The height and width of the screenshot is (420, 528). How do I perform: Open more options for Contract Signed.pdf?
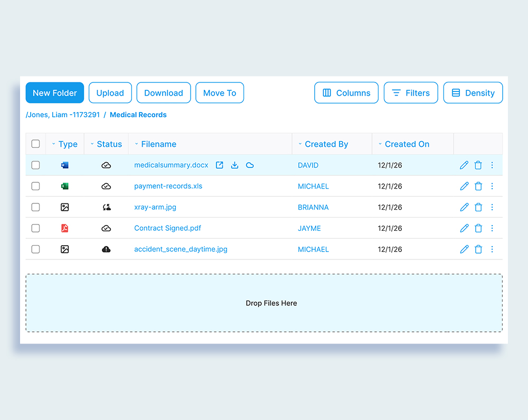point(492,228)
